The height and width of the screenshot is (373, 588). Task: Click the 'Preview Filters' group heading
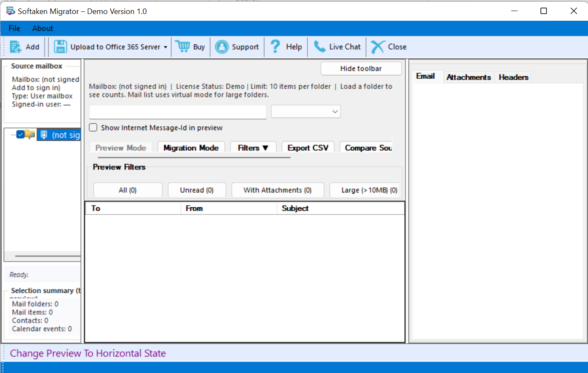pyautogui.click(x=119, y=167)
